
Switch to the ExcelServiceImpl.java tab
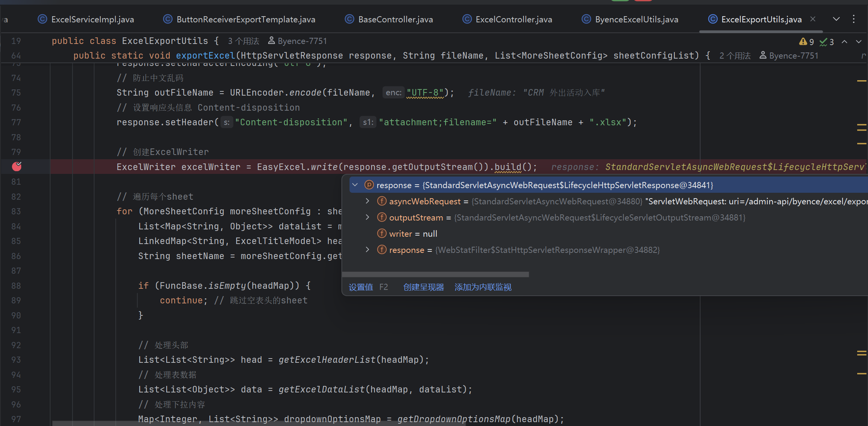[x=92, y=19]
